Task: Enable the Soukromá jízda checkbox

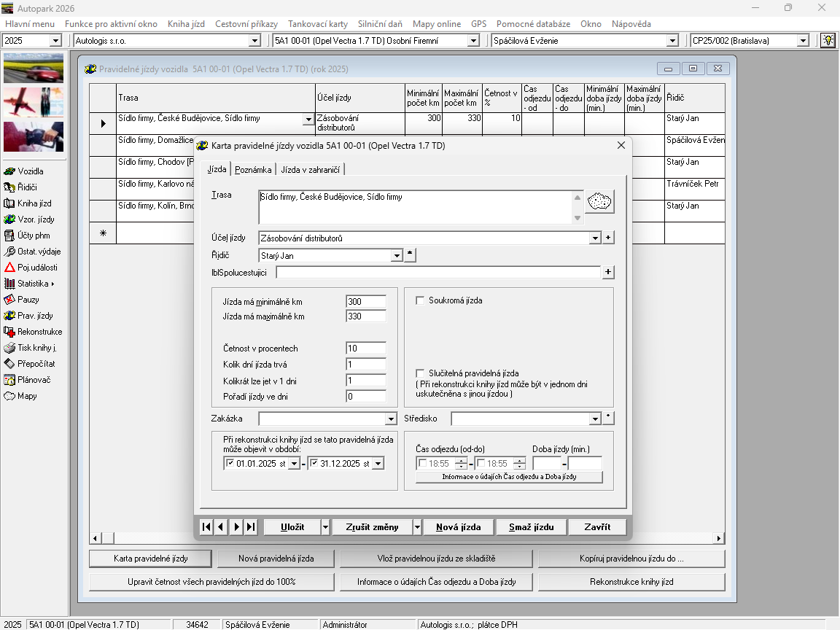Action: [x=420, y=300]
